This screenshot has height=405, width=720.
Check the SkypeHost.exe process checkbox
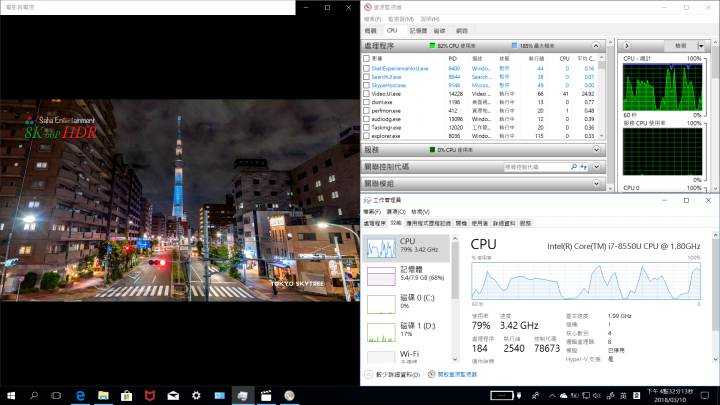[x=366, y=85]
